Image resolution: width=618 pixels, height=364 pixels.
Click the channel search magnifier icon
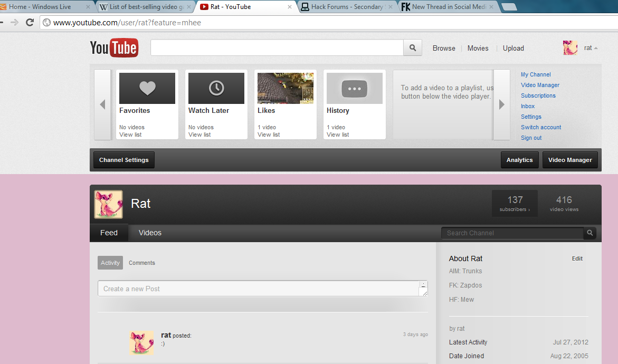590,233
